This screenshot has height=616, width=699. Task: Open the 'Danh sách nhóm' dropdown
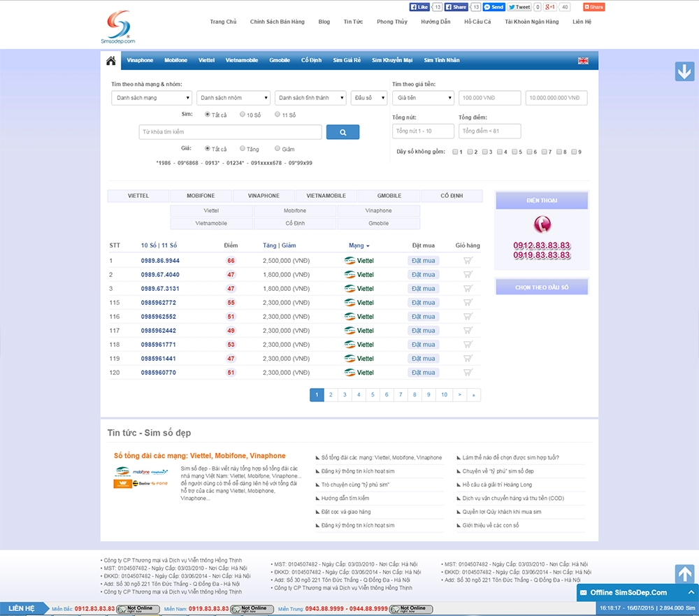pos(233,98)
